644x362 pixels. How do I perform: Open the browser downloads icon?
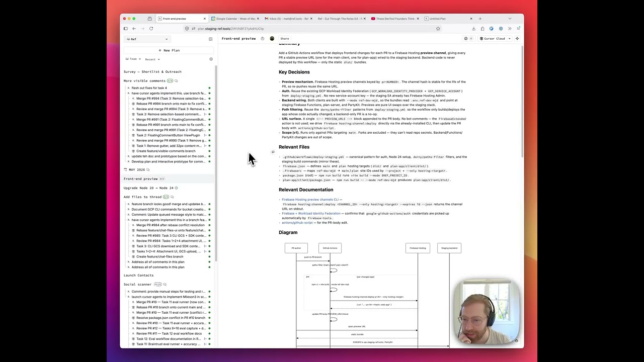pyautogui.click(x=473, y=29)
